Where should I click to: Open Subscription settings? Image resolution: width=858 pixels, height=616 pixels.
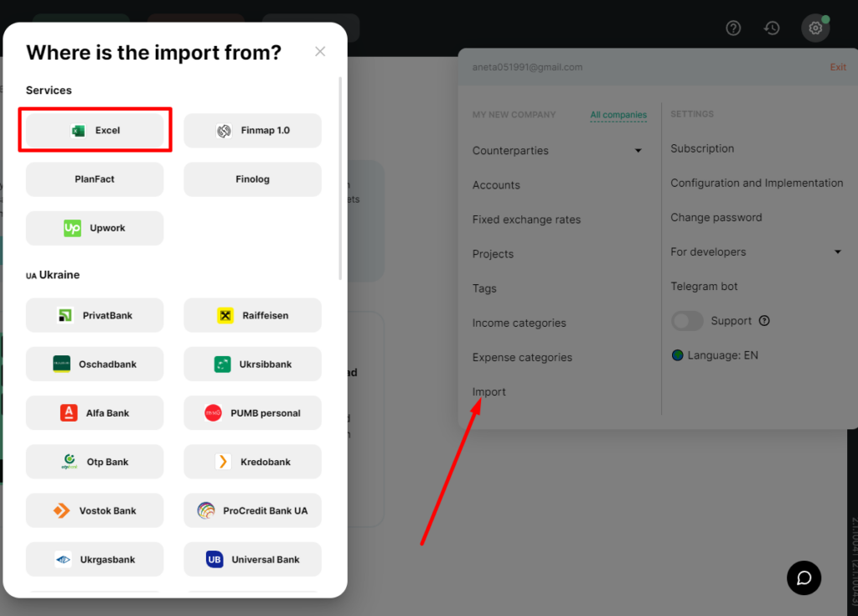coord(702,148)
